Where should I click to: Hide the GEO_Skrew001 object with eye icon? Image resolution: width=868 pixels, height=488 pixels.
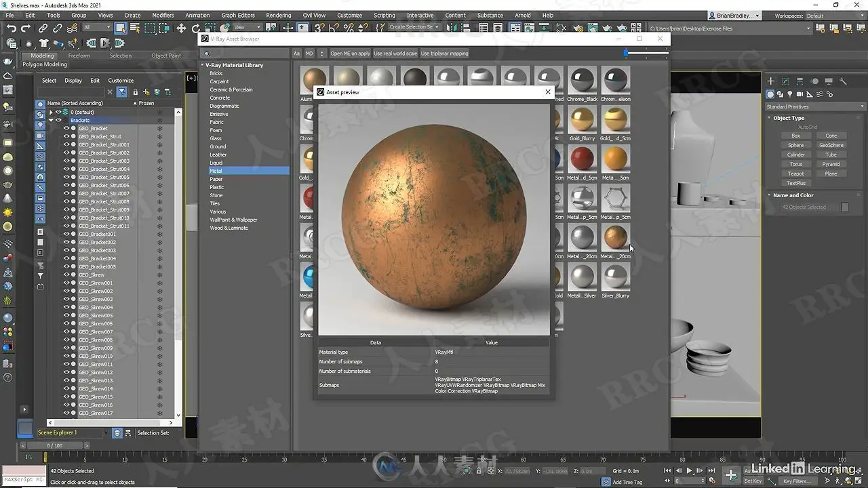pyautogui.click(x=66, y=283)
